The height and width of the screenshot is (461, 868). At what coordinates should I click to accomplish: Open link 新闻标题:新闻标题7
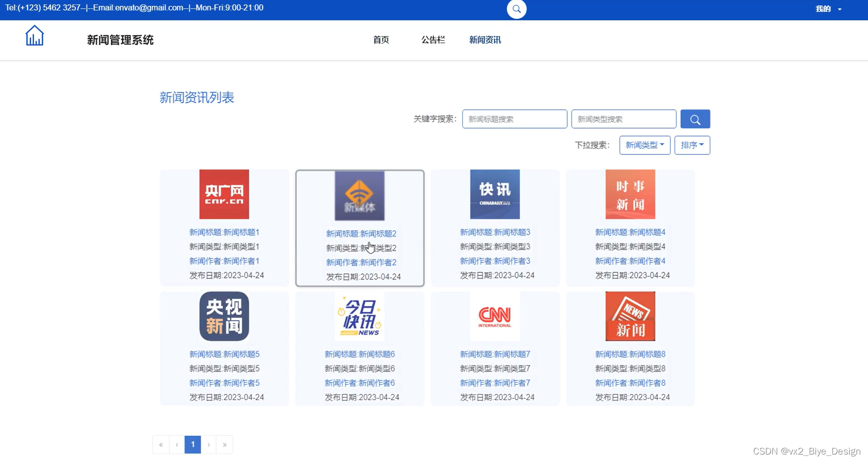(495, 354)
